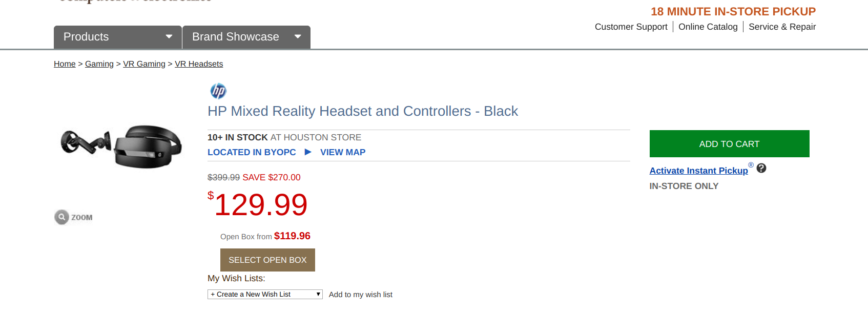Go to the Online Catalog
868x313 pixels.
[708, 27]
